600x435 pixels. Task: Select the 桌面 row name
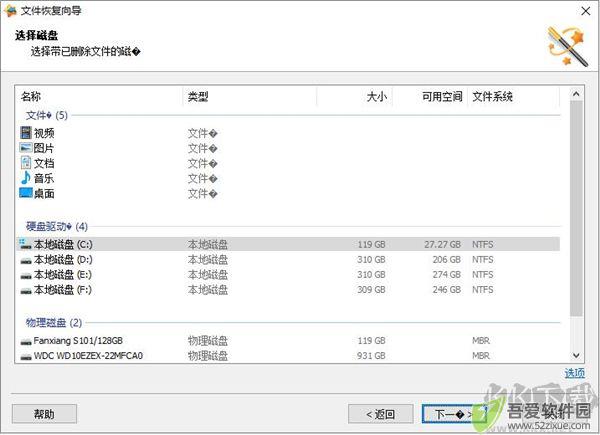pos(44,194)
